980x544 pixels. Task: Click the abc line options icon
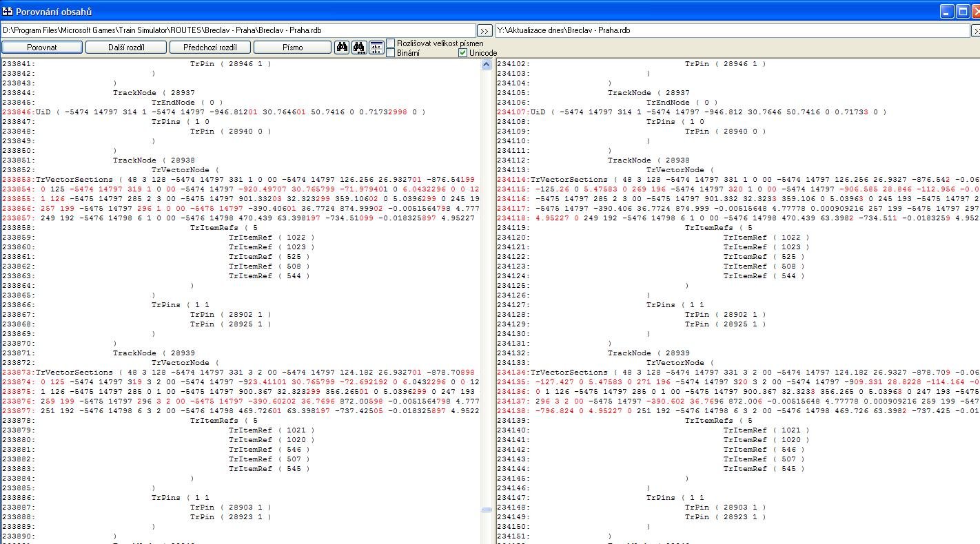tap(376, 48)
